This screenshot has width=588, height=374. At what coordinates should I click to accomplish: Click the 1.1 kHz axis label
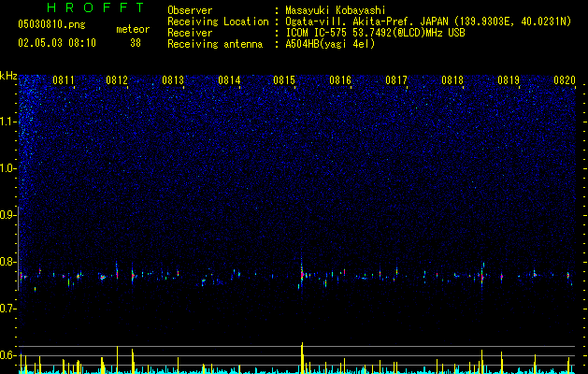[7, 122]
